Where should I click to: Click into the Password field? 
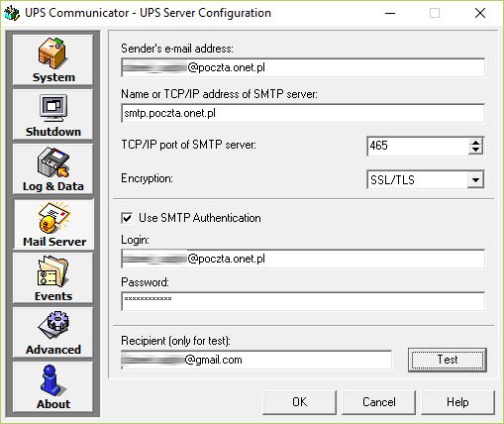[x=303, y=301]
